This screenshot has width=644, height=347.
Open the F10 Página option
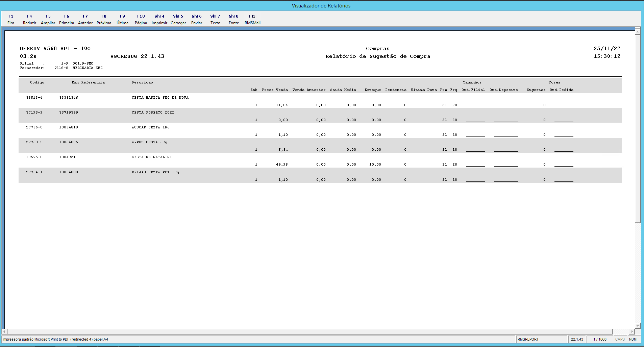pos(141,20)
